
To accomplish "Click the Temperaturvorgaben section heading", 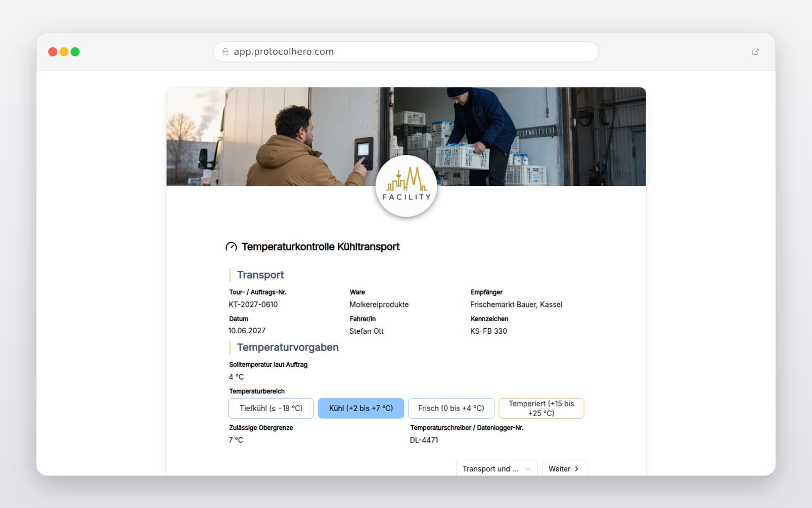I will [288, 347].
